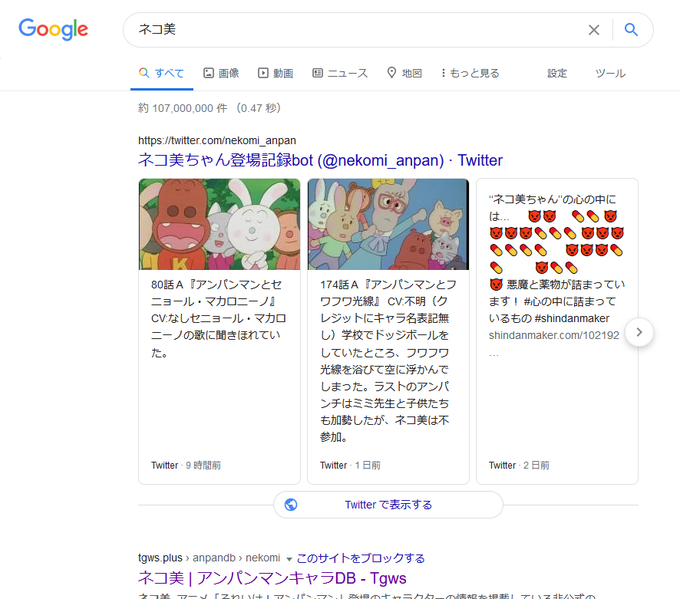Click the play icon beside 動画
680x599 pixels.
[x=263, y=73]
